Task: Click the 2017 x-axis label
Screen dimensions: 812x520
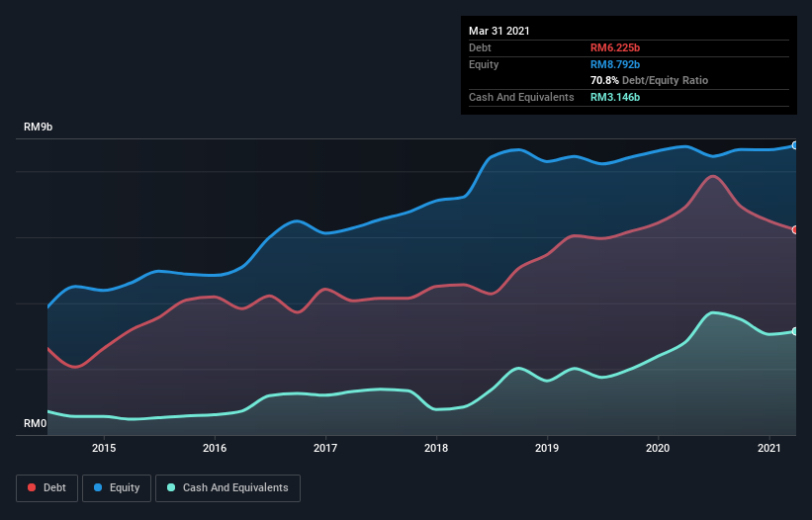Action: coord(325,448)
